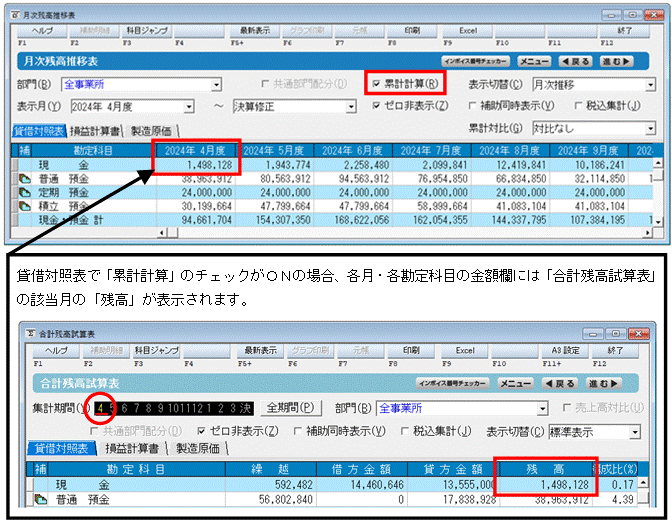Click the folder icon beside 普通預金 in the trial balance

(40, 500)
